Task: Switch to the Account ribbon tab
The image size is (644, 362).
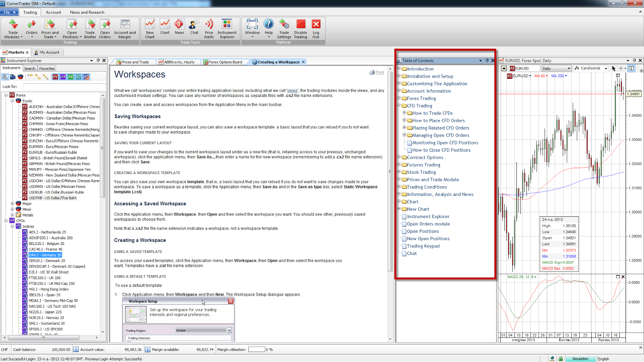Action: pyautogui.click(x=54, y=12)
